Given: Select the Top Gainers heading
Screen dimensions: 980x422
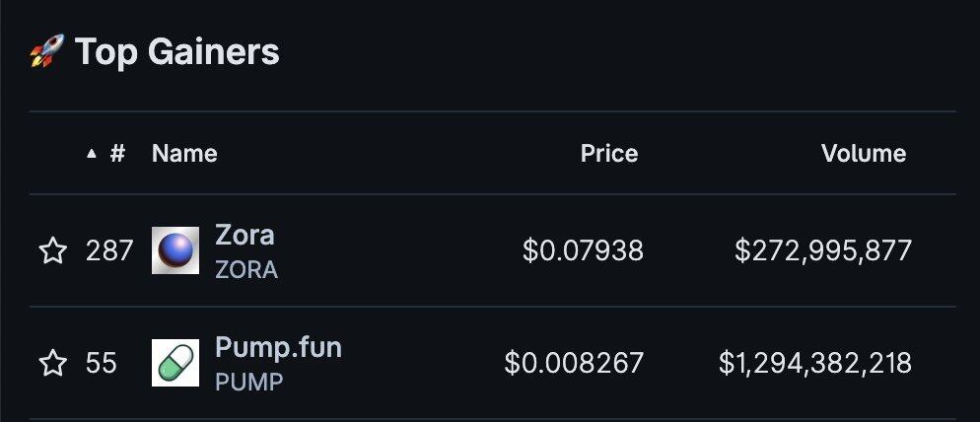Looking at the screenshot, I should coord(177,51).
